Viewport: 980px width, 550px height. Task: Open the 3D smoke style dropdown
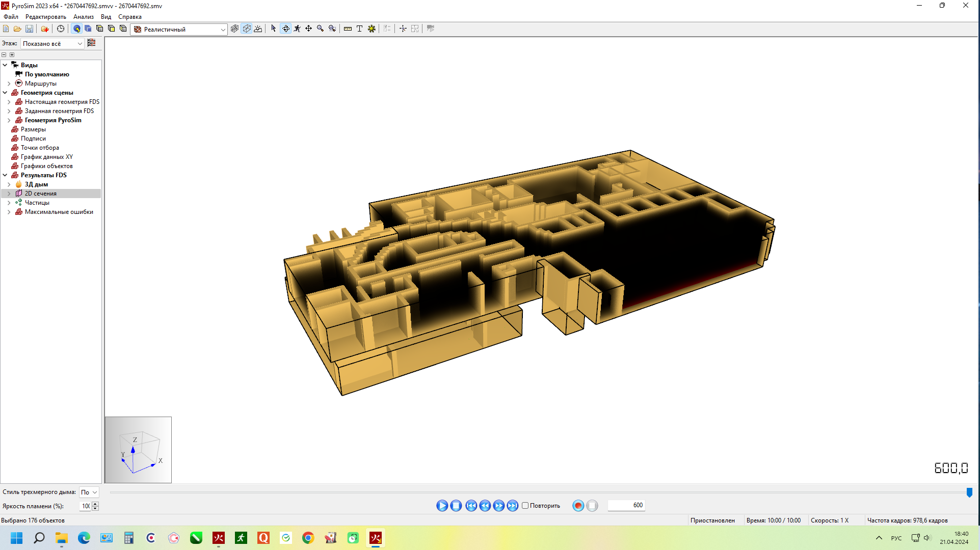[89, 492]
